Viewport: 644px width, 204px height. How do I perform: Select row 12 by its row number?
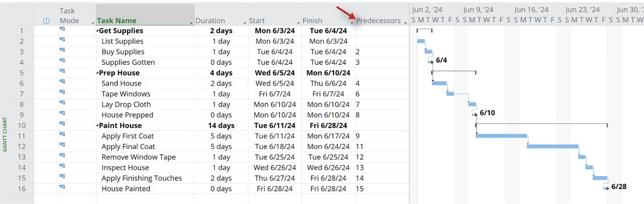click(x=22, y=146)
